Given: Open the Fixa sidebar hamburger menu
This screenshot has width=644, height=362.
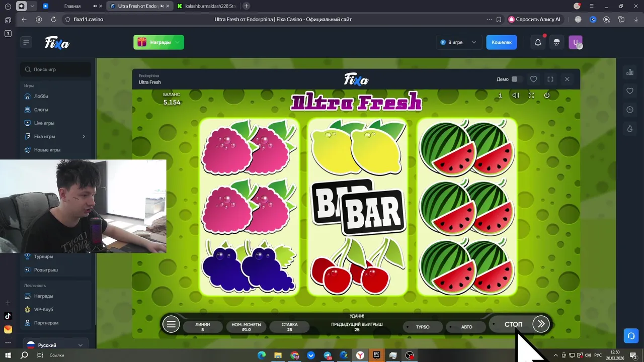Looking at the screenshot, I should click(26, 42).
